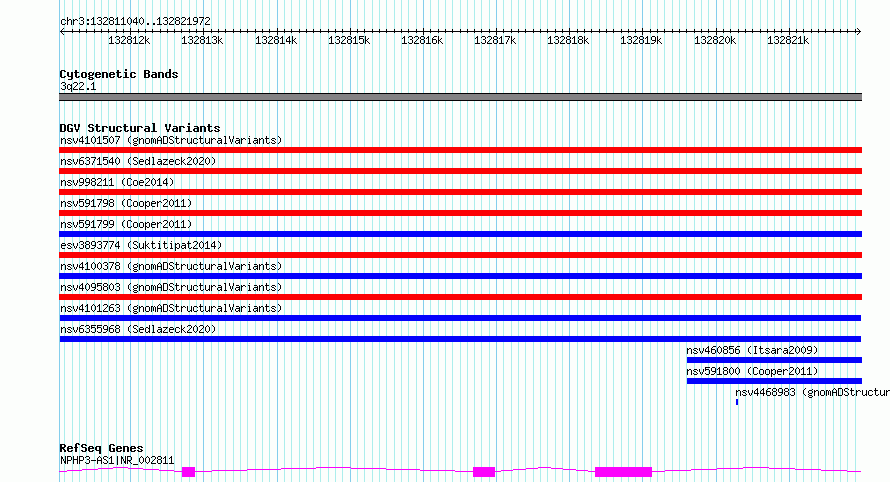890x482 pixels.
Task: Select nsv591798 (Cooper2011) label
Action: [x=126, y=203]
